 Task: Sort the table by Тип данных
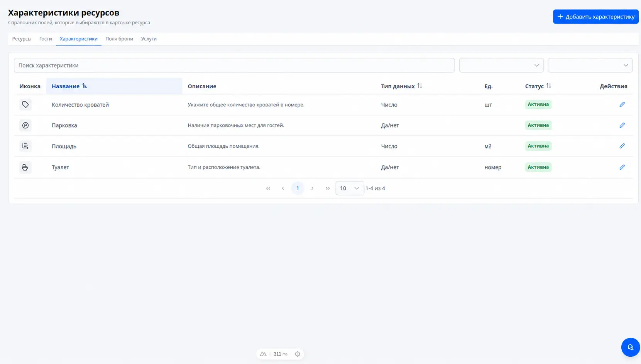coord(419,86)
